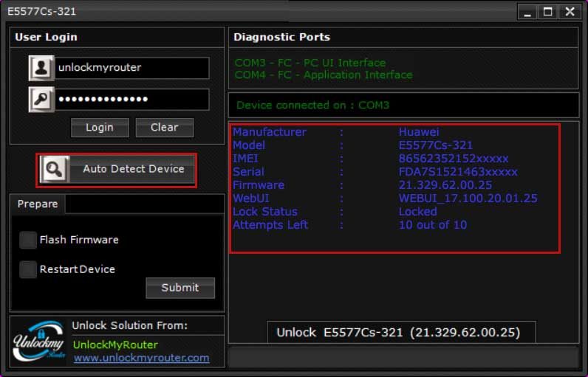
Task: Click the Diagnostic Ports panel heading
Action: coord(282,37)
